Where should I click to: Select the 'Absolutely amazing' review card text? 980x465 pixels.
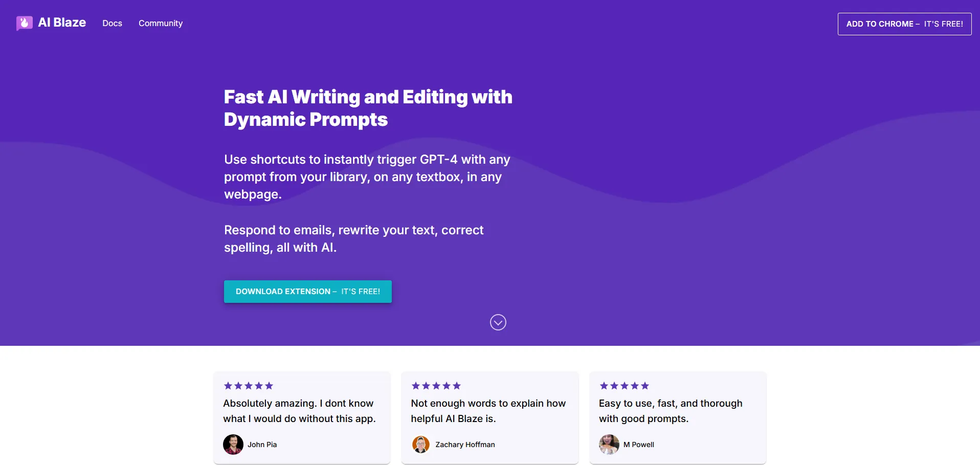(299, 411)
